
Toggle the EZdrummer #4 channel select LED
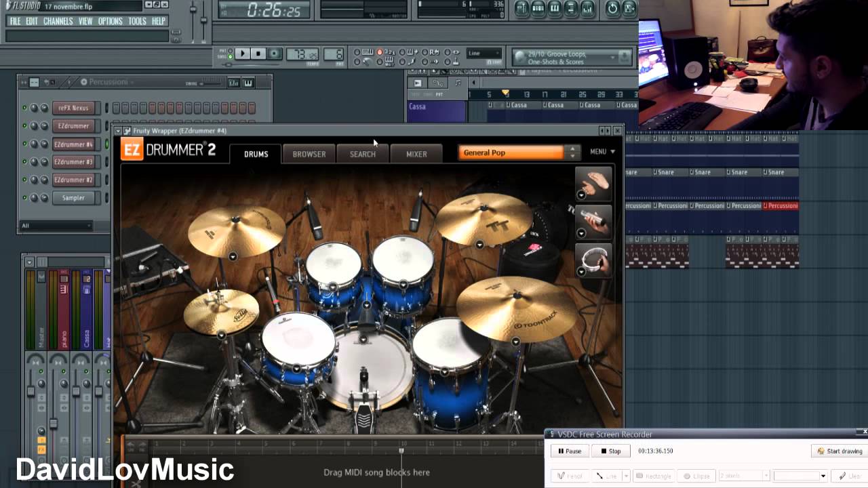point(106,144)
